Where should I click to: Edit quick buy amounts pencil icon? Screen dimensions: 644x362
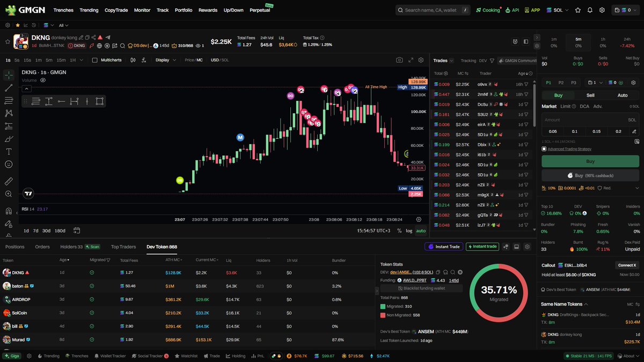click(634, 131)
